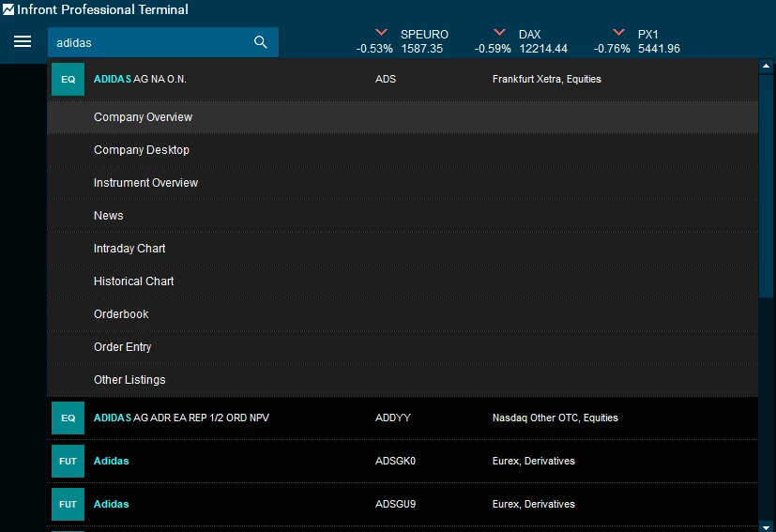Select Company Desktop option
The height and width of the screenshot is (532, 776).
click(x=141, y=150)
